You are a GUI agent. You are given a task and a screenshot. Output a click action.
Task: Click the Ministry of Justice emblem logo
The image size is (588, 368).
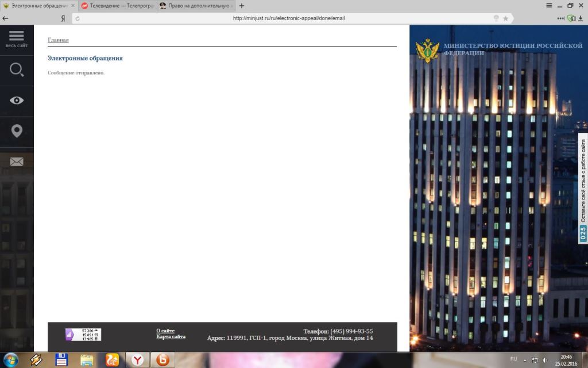pos(427,51)
